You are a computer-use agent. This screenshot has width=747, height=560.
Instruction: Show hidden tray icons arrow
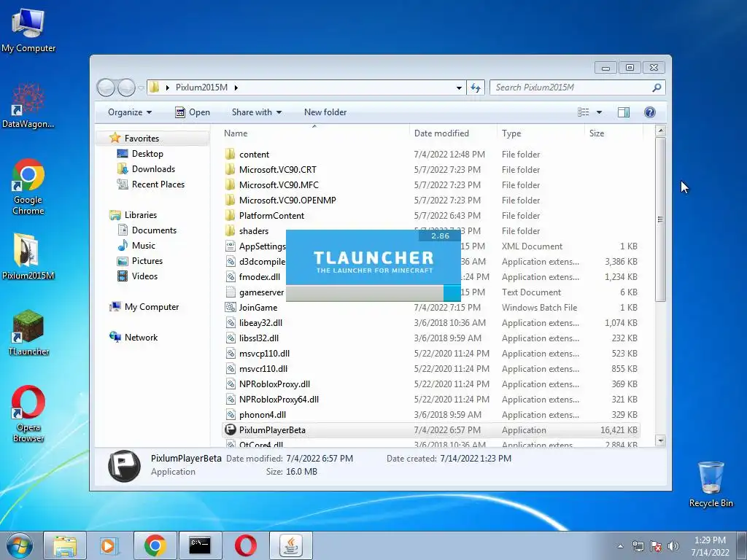click(620, 546)
